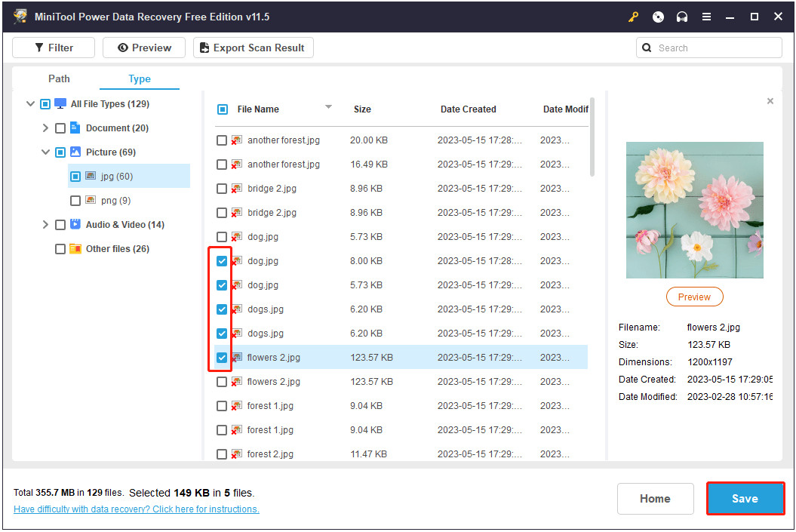This screenshot has width=796, height=532.
Task: Select the 9.04 KB forest 1.jpg second row
Action: click(401, 430)
